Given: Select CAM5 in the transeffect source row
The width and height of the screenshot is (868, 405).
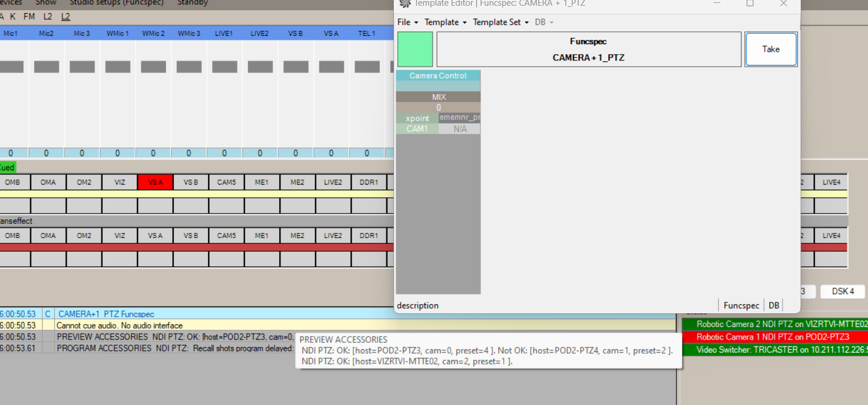Looking at the screenshot, I should click(x=226, y=236).
